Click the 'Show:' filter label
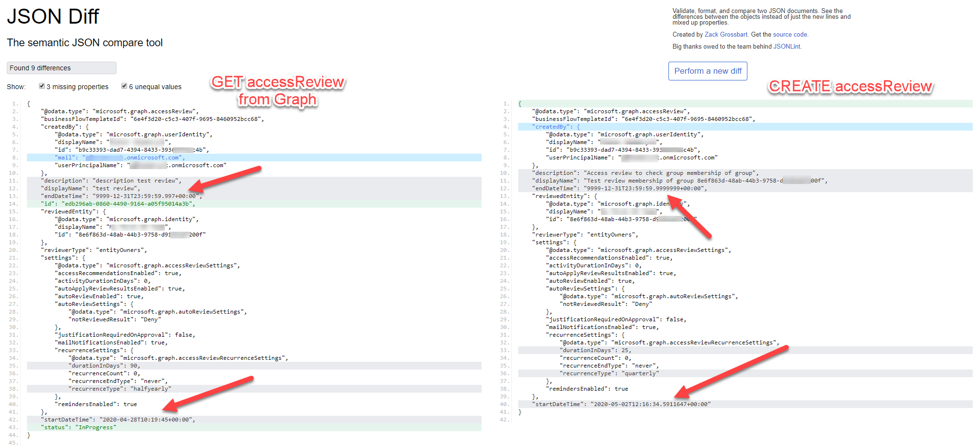The width and height of the screenshot is (980, 448). coord(16,87)
